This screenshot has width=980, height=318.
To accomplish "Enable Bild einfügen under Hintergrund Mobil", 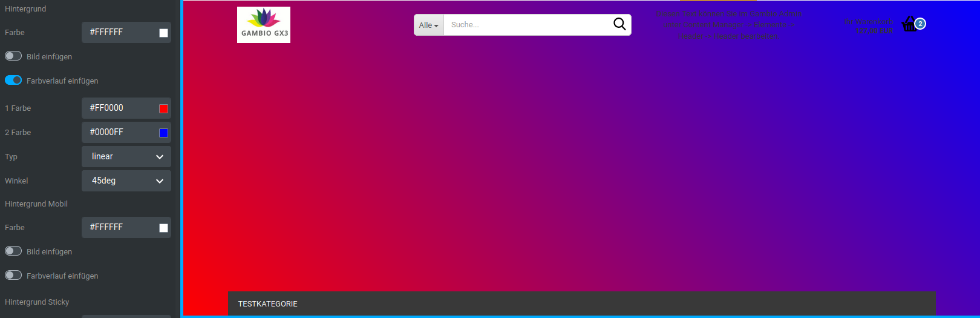I will tap(13, 251).
